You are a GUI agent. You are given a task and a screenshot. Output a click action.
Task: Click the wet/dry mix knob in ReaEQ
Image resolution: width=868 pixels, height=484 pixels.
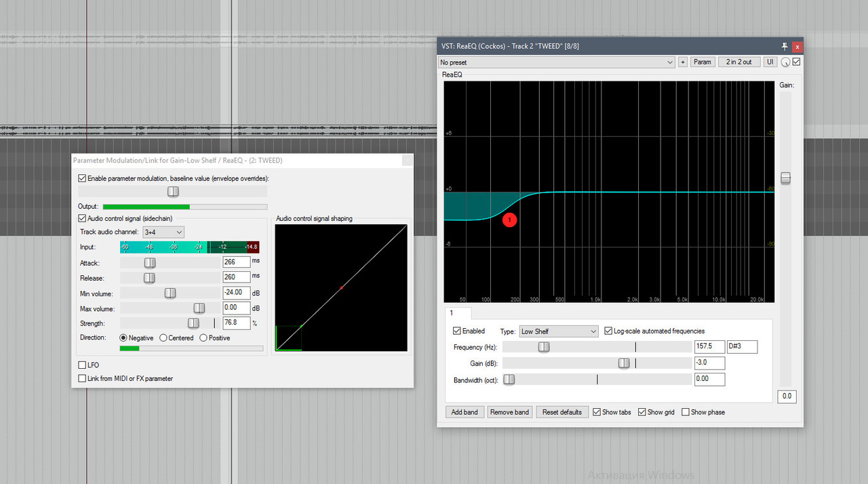[785, 62]
